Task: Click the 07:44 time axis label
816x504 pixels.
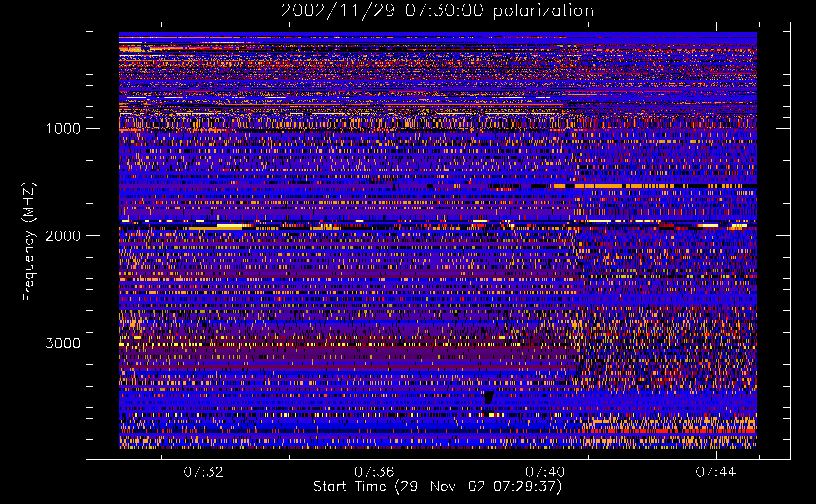Action: [716, 472]
